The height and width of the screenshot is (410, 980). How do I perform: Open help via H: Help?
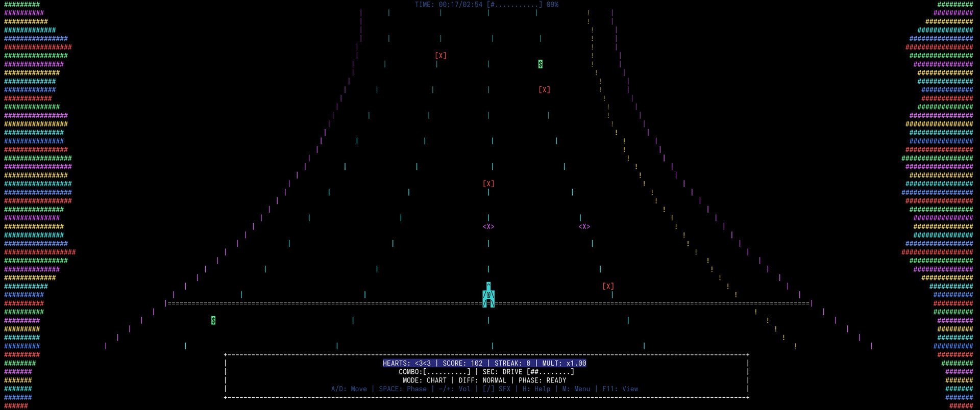pyautogui.click(x=536, y=389)
